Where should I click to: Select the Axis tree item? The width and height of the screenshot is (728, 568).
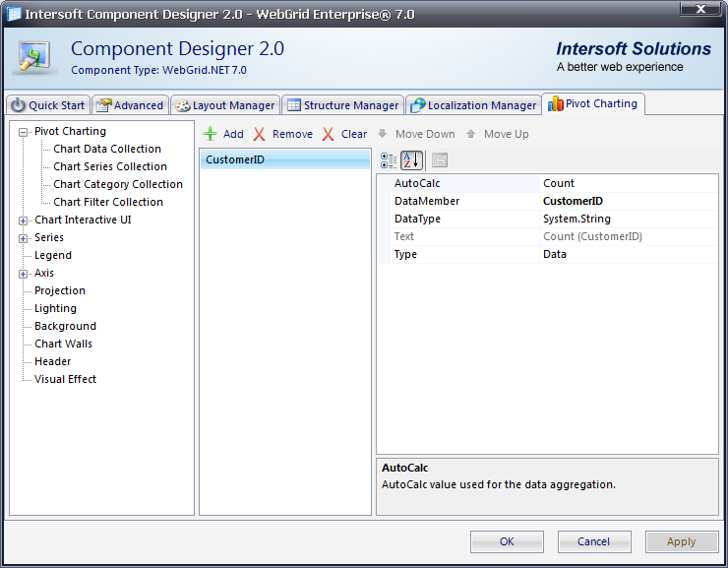point(44,273)
